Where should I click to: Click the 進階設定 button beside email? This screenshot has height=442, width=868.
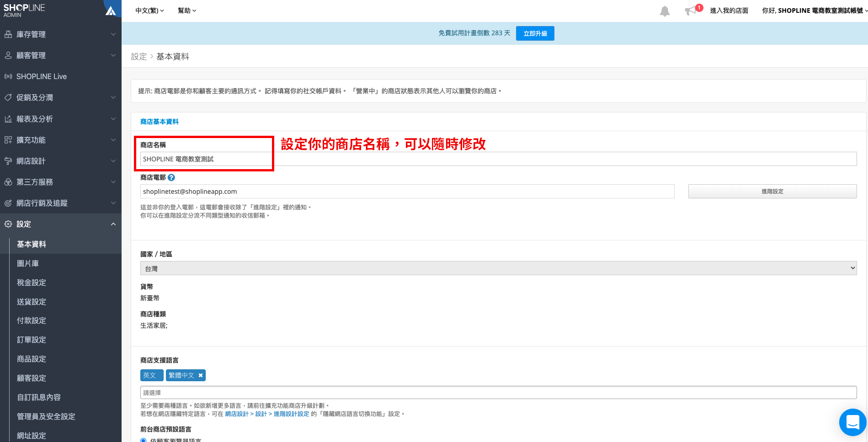[772, 192]
